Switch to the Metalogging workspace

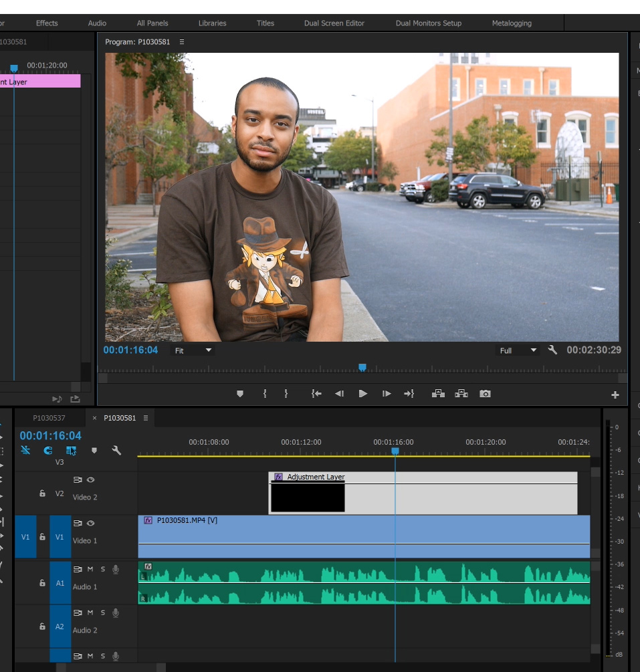coord(512,23)
